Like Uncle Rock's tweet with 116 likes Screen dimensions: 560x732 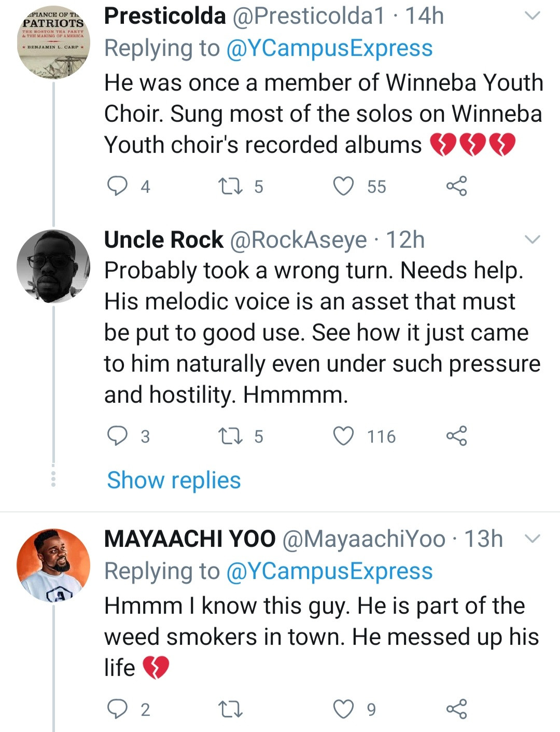coord(343,435)
